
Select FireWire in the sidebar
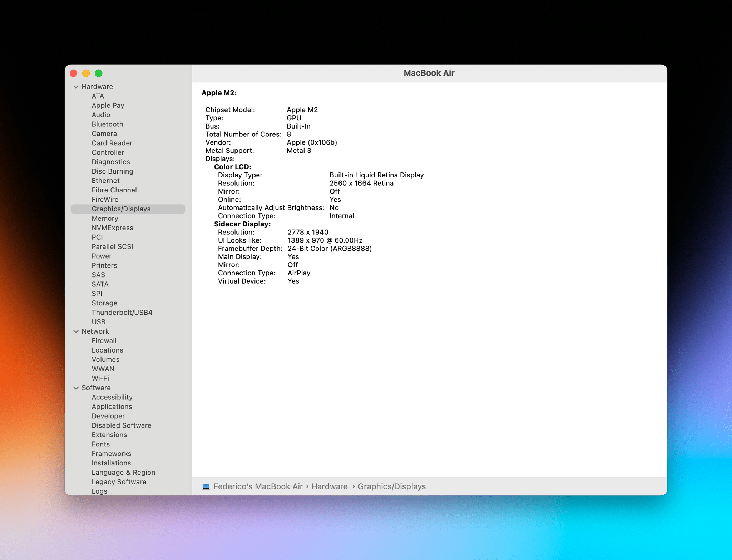pos(105,200)
